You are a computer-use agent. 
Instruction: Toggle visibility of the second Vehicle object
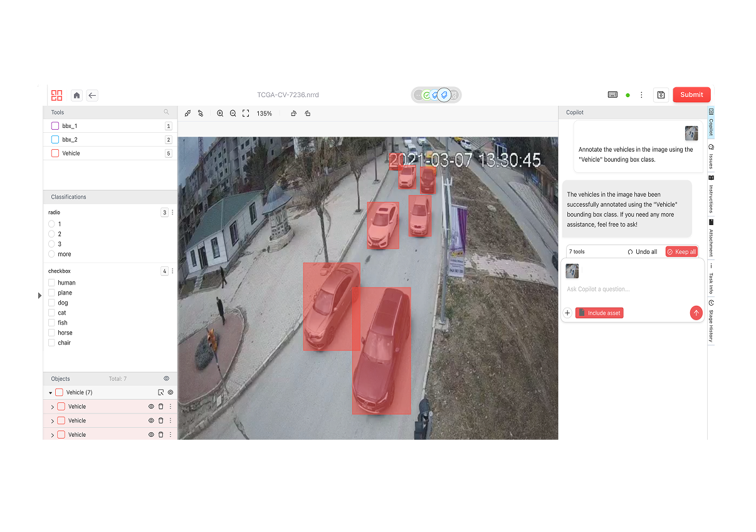pyautogui.click(x=151, y=420)
